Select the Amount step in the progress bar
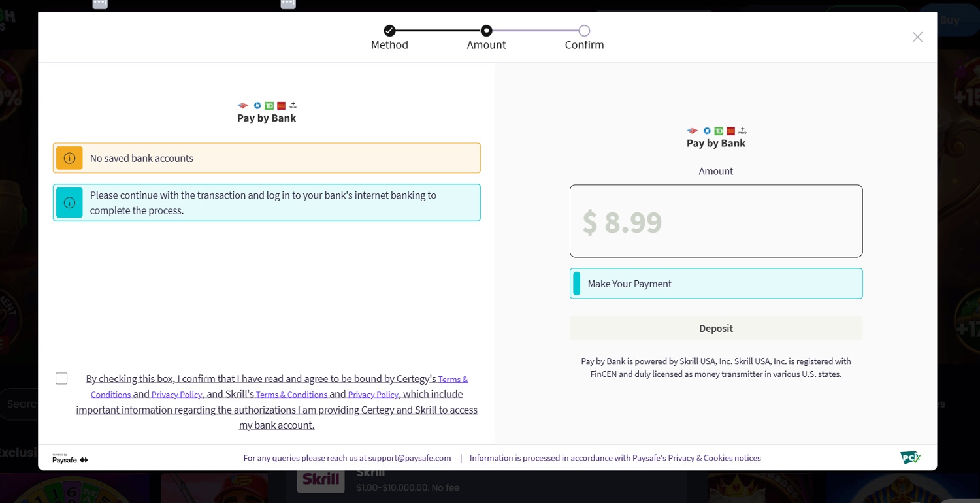980x503 pixels. point(486,31)
